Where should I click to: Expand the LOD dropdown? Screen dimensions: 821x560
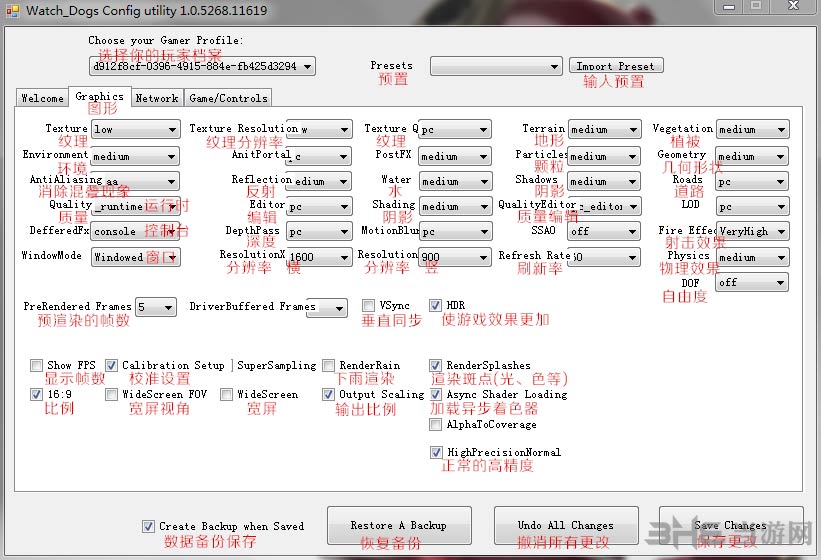point(752,207)
